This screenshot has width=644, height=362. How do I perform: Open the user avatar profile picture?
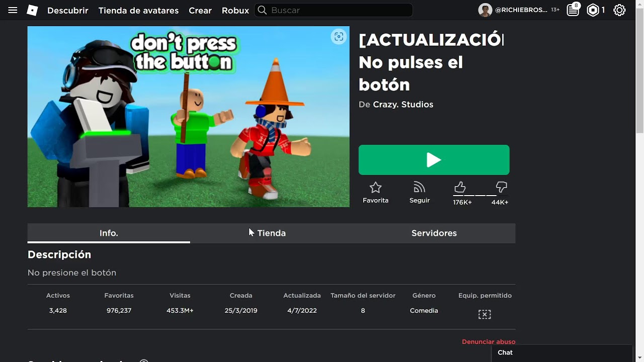pyautogui.click(x=485, y=10)
